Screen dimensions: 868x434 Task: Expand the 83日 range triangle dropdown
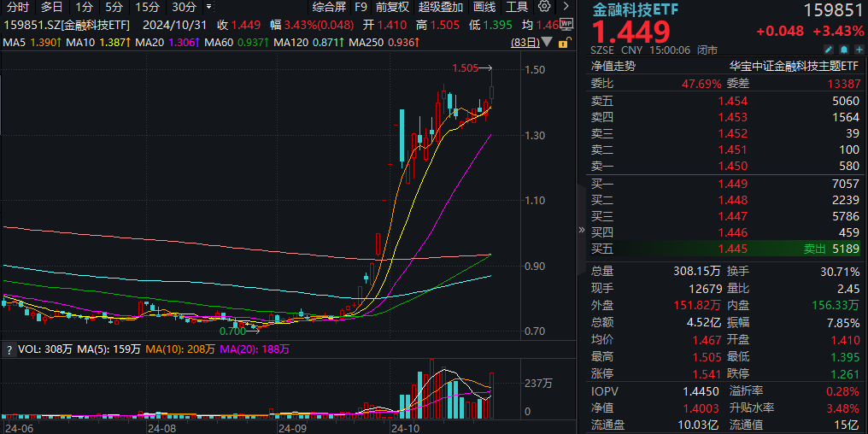coord(547,43)
